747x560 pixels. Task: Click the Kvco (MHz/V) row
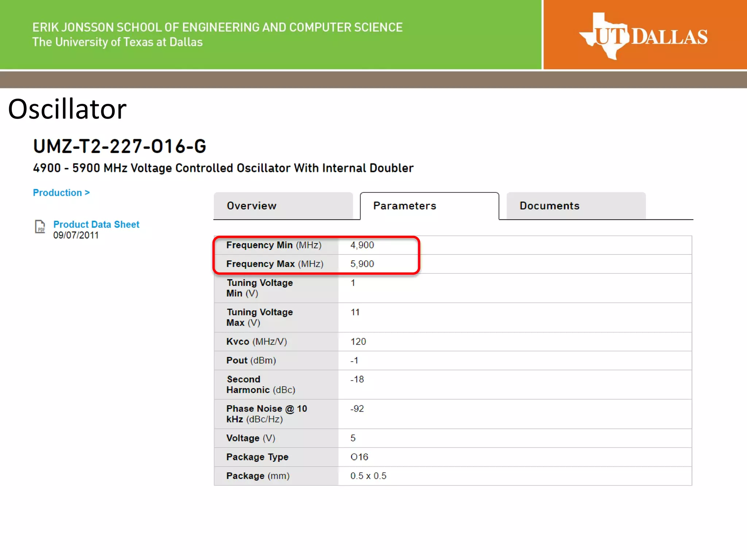[x=256, y=342]
